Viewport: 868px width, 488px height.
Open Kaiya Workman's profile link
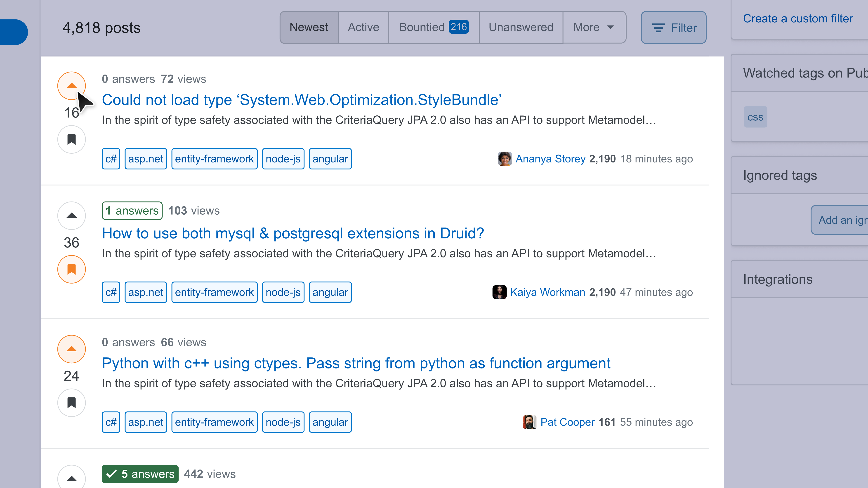[x=547, y=292]
